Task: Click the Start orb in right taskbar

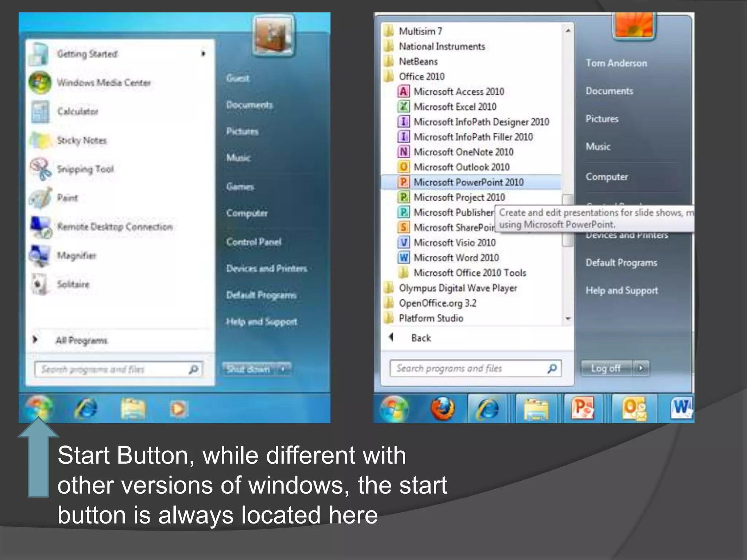Action: 394,408
